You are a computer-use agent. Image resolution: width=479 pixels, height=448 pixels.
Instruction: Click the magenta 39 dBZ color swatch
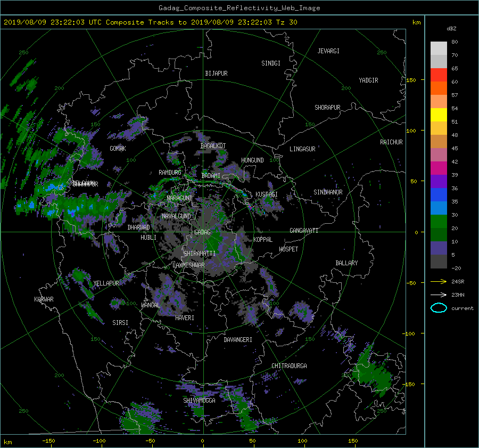[x=439, y=168]
